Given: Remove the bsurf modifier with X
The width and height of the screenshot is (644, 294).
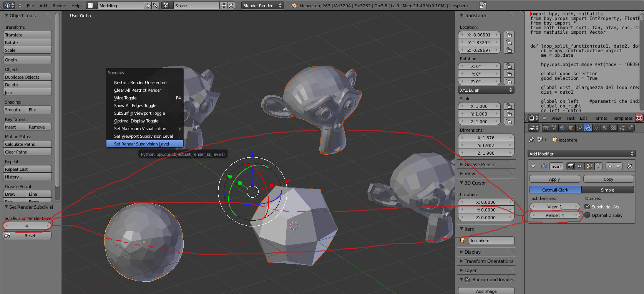Looking at the screenshot, I should (x=629, y=166).
